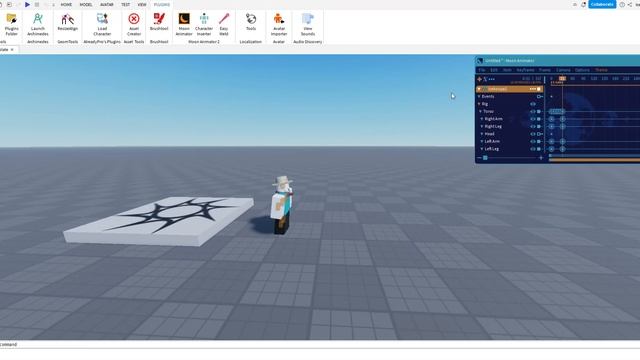Click the notifications icon beside Collaborate
This screenshot has height=360, width=640.
(584, 4)
